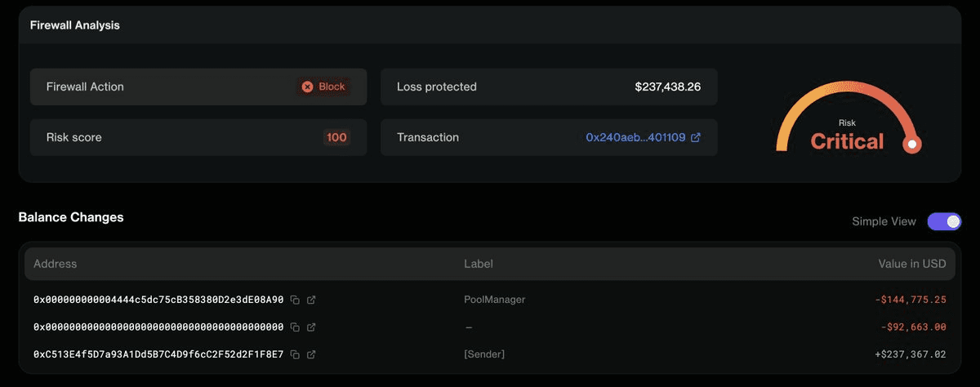Click the Address column header
The image size is (980, 387).
coord(56,264)
